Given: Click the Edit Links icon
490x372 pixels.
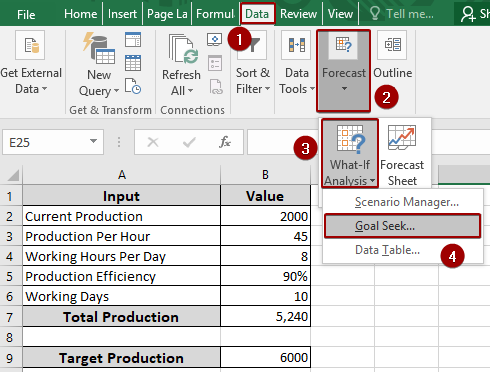Looking at the screenshot, I should (216, 86).
